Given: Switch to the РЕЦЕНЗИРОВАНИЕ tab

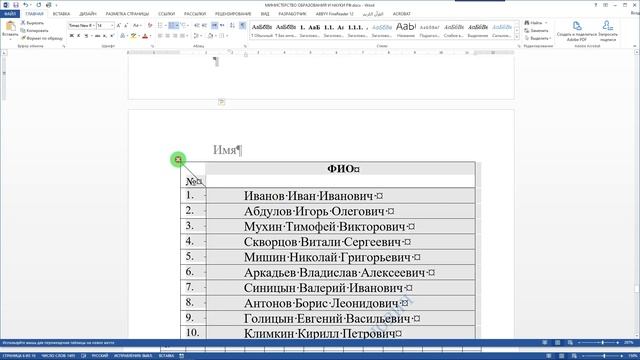Looking at the screenshot, I should pos(233,14).
